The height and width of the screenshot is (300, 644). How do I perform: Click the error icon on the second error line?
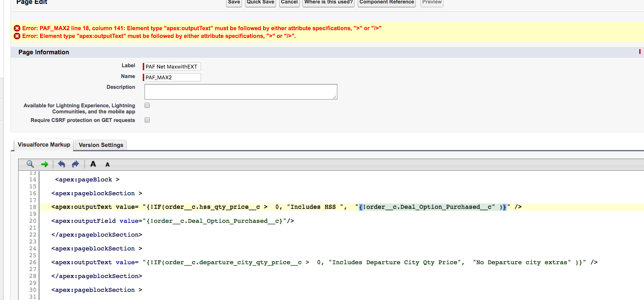point(17,36)
